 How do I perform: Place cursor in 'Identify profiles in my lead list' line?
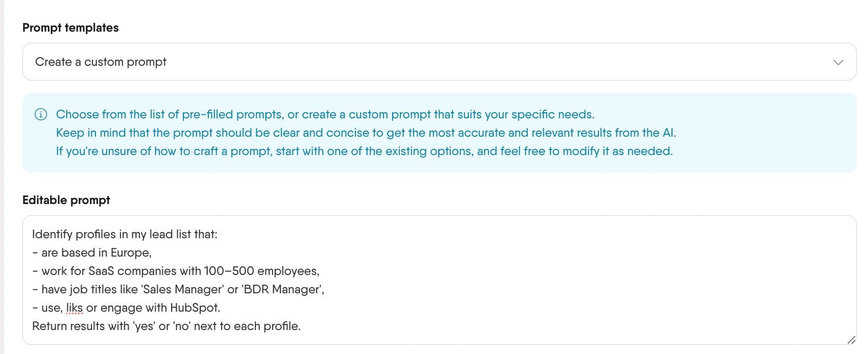tap(125, 234)
